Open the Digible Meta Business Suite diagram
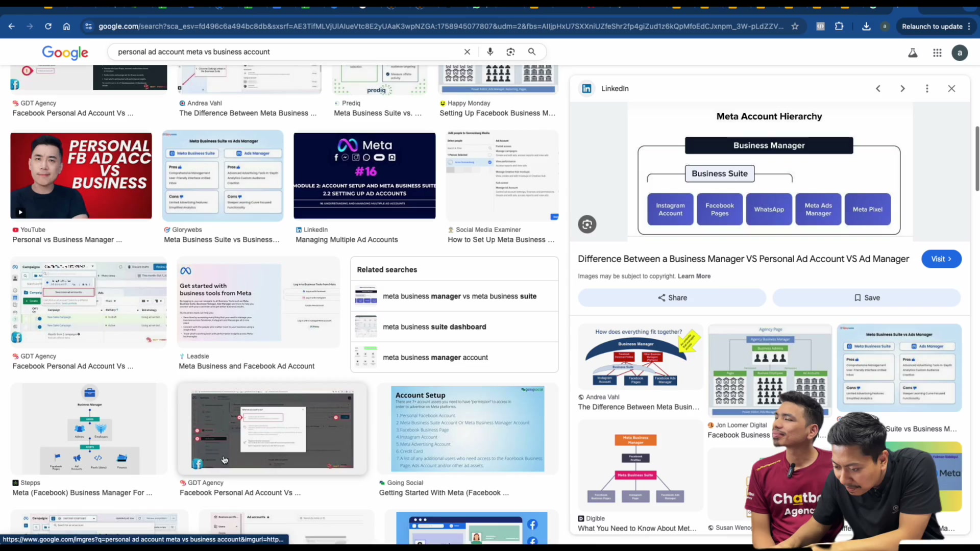The image size is (980, 551). 641,465
